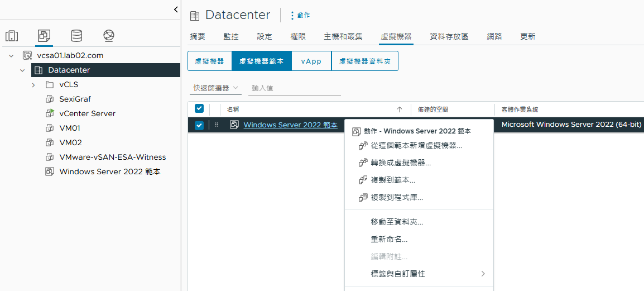Open the 權限 tab
The width and height of the screenshot is (644, 291).
pos(298,36)
